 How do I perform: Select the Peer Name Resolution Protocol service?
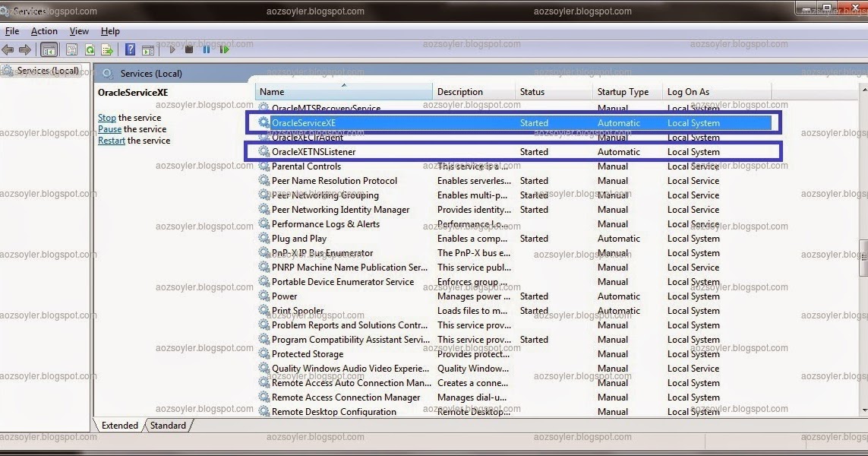[334, 180]
